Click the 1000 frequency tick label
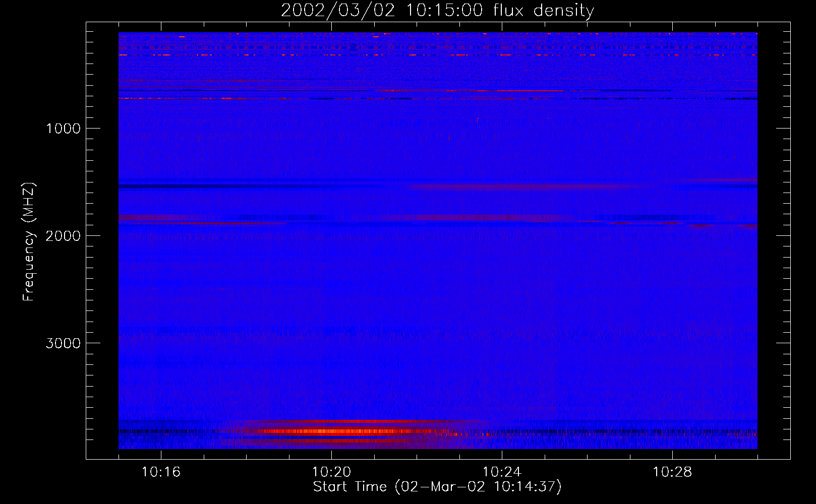Screen dimensions: 816x504 tap(63, 129)
